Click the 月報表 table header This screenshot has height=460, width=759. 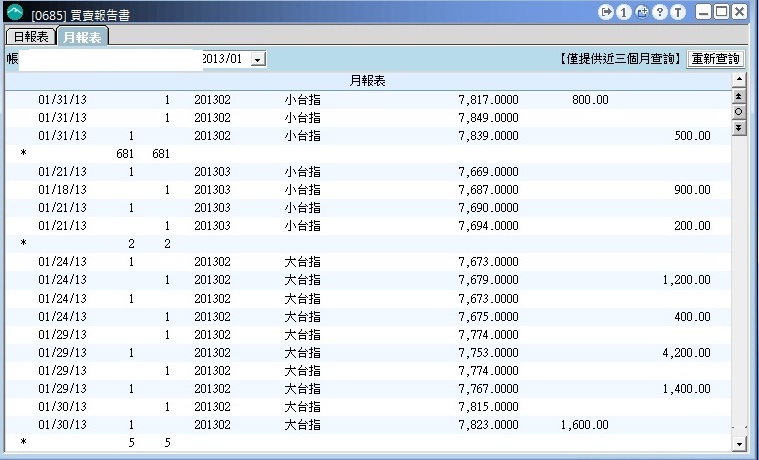(367, 81)
